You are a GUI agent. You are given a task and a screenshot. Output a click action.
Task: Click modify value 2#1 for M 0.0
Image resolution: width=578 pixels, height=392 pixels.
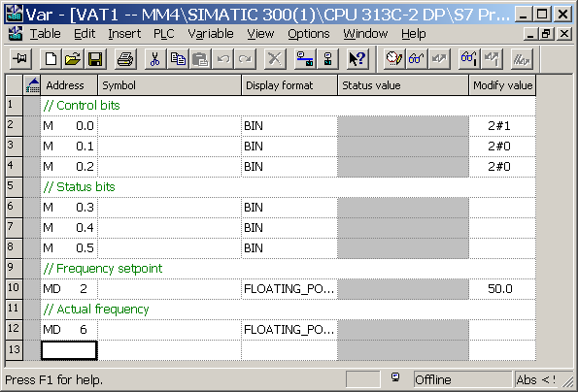tap(502, 126)
